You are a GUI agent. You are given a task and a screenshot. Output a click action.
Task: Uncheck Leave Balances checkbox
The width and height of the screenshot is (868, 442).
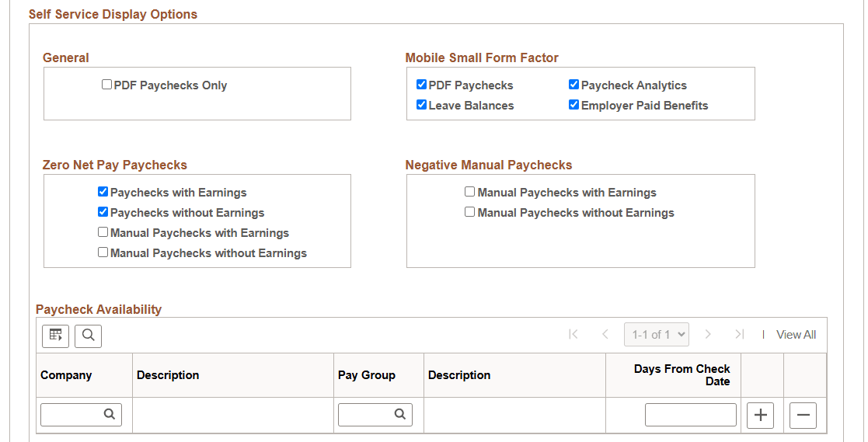tap(422, 105)
